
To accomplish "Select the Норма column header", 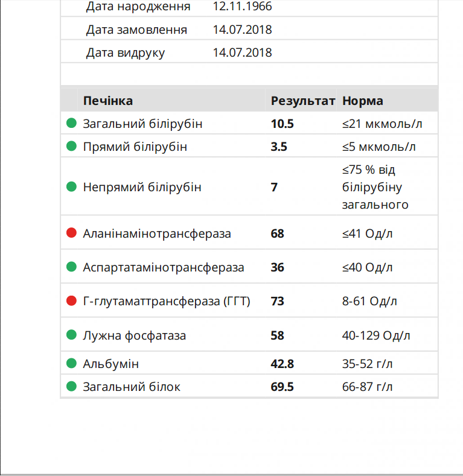I will 362,101.
